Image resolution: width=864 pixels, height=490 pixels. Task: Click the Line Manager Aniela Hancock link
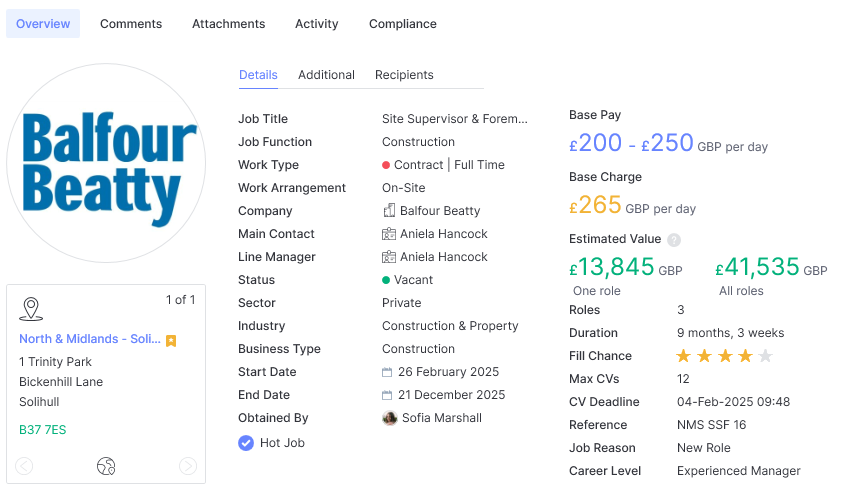[x=444, y=257]
